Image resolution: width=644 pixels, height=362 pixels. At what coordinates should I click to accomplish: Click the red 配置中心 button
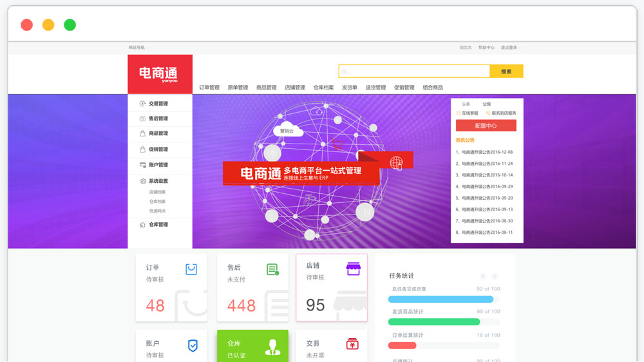(486, 126)
